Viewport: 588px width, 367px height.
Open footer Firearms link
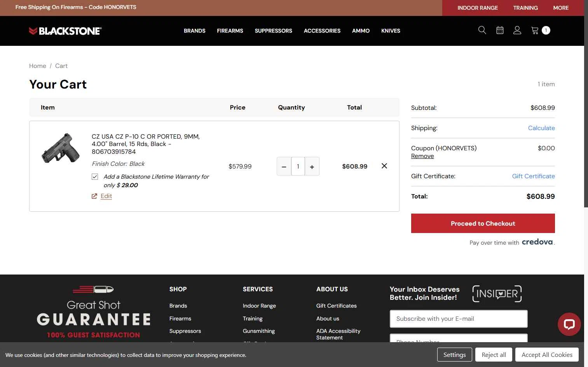click(x=180, y=318)
